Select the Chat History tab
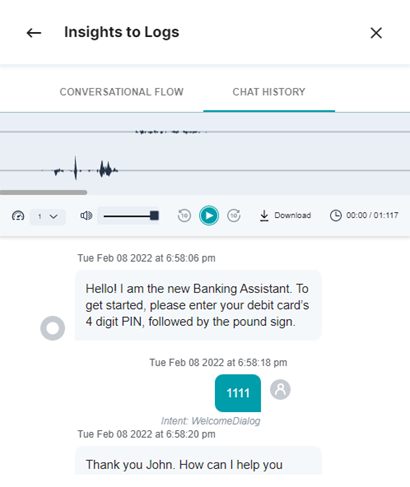Screen dimensions: 410x487 tap(269, 92)
